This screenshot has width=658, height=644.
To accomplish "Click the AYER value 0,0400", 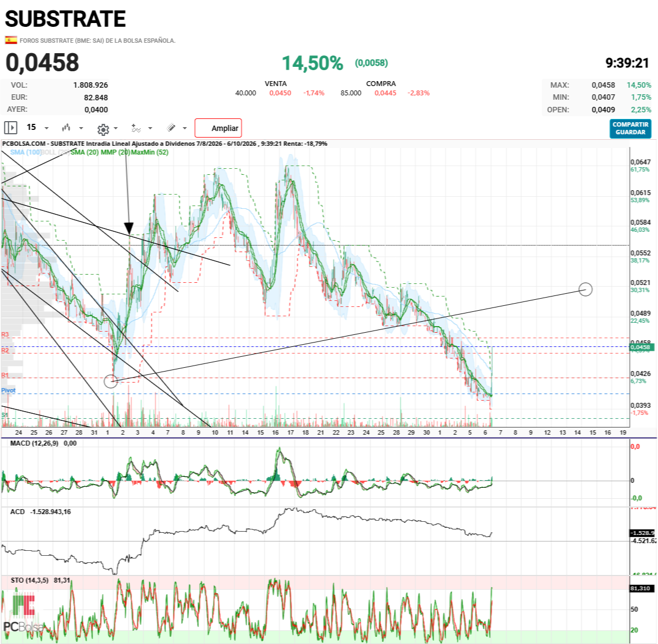I will click(96, 110).
